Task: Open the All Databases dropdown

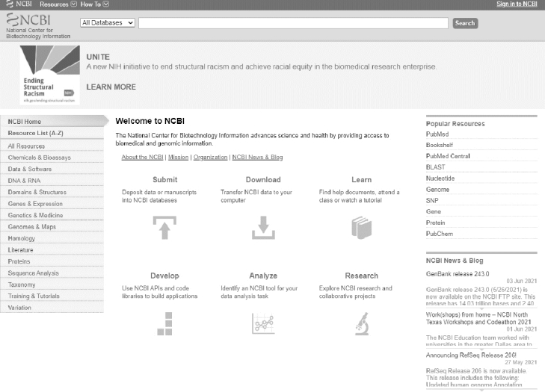Action: tap(108, 23)
